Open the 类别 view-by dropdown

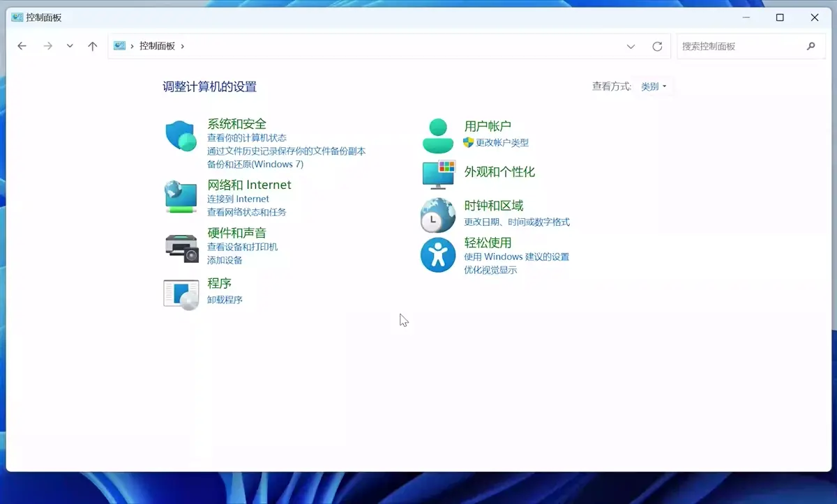tap(654, 86)
